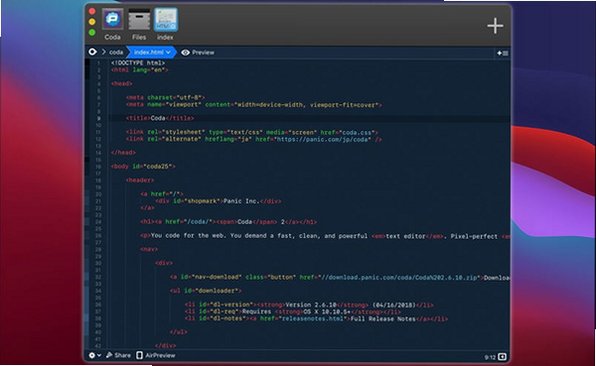Go to the coda folder in path bar
This screenshot has width=596, height=366.
pos(116,52)
